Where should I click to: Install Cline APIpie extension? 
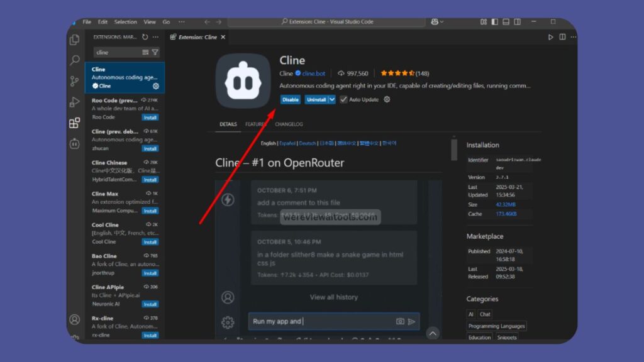tap(150, 304)
